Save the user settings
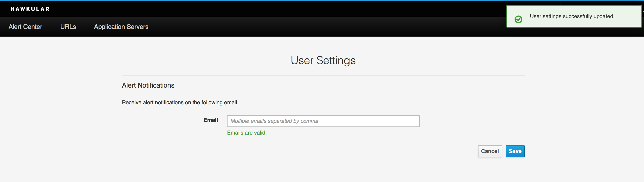The image size is (644, 182). [x=515, y=151]
